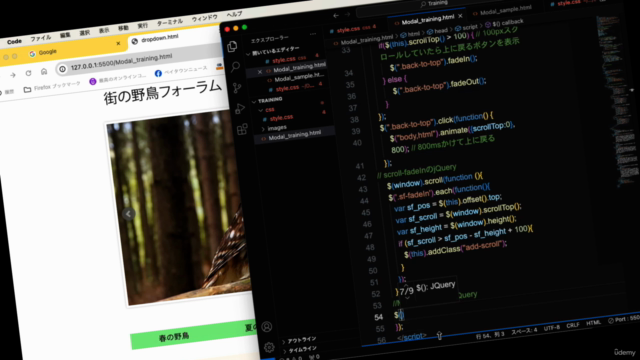Screen dimensions: 640x360
Task: Expand the タイムライン section
Action: click(x=299, y=350)
